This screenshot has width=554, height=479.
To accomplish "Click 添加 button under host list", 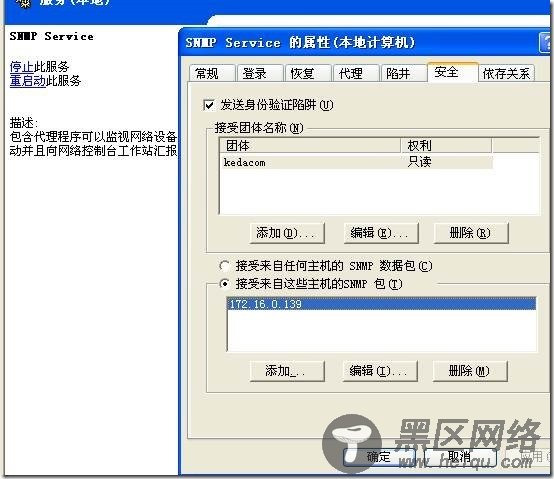I will (287, 371).
